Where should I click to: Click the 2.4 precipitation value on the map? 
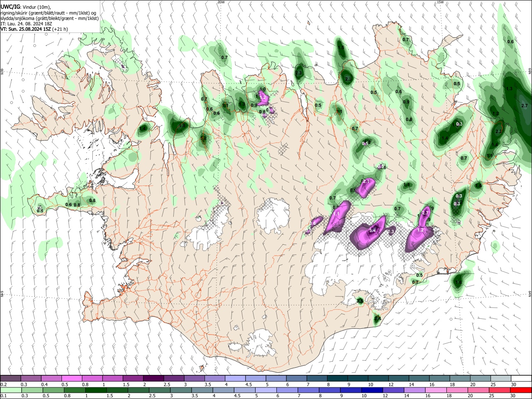(x=377, y=319)
